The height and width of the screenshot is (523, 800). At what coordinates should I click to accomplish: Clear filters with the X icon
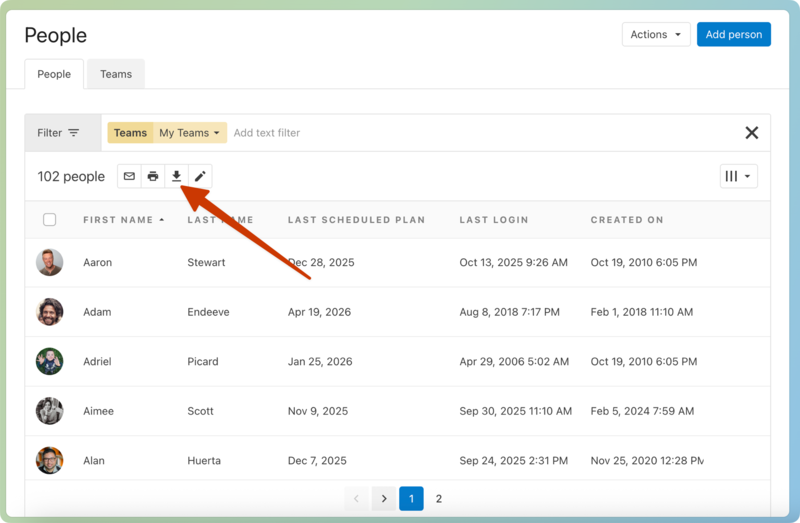coord(751,133)
